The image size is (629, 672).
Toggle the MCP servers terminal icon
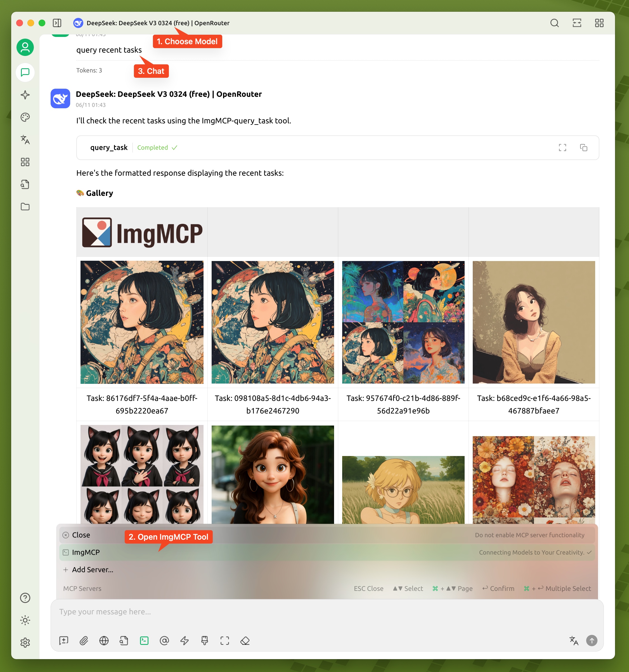coord(144,641)
